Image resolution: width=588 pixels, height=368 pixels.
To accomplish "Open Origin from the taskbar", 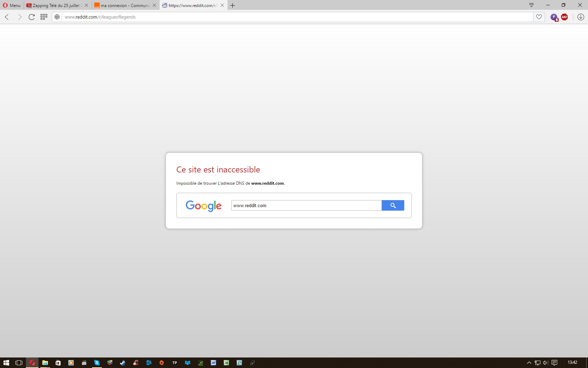I will tap(162, 363).
